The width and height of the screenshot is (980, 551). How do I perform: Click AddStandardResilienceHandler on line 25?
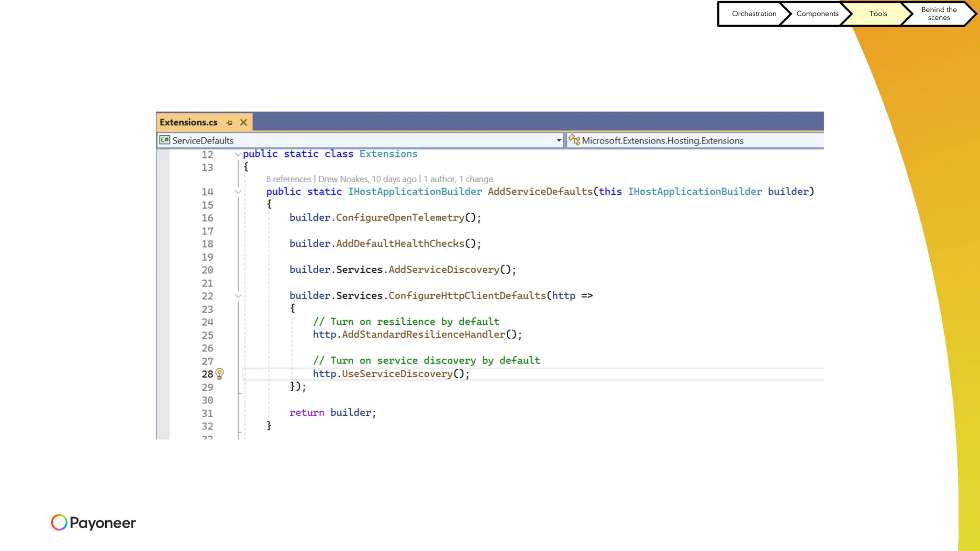(423, 334)
